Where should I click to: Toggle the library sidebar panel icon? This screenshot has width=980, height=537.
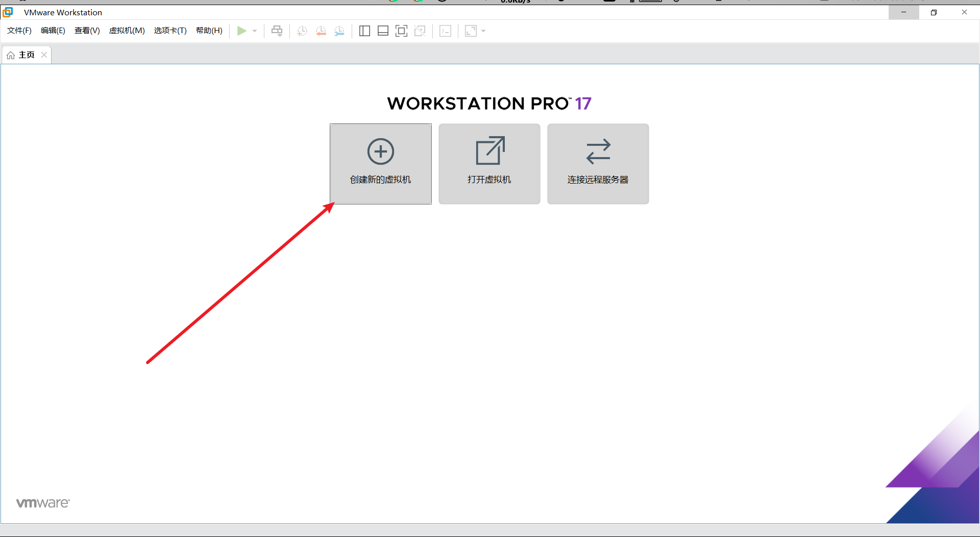(364, 31)
